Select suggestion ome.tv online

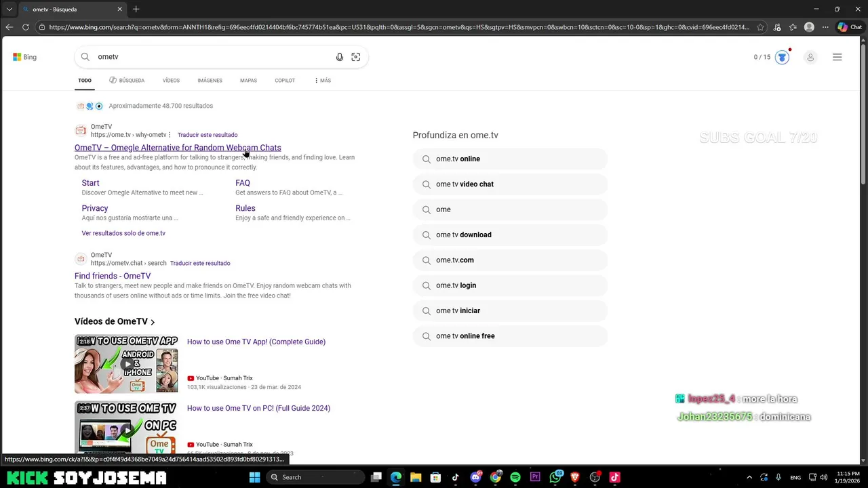(x=510, y=159)
